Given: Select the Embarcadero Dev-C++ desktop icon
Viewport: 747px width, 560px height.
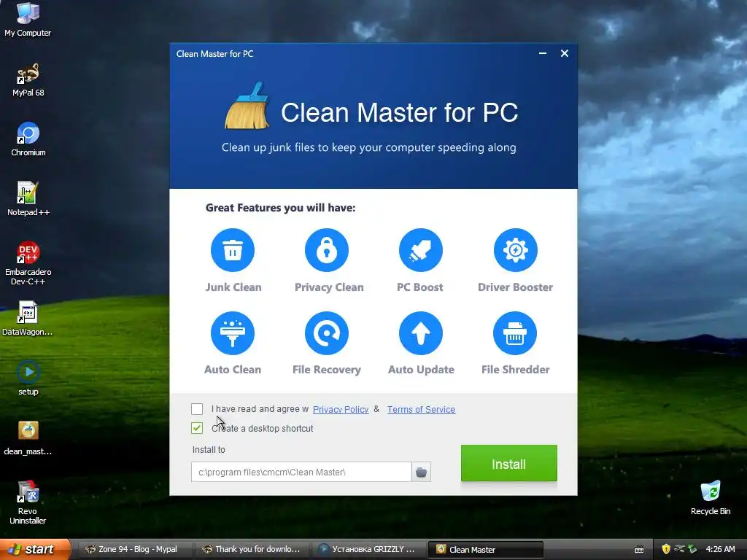Looking at the screenshot, I should (28, 263).
